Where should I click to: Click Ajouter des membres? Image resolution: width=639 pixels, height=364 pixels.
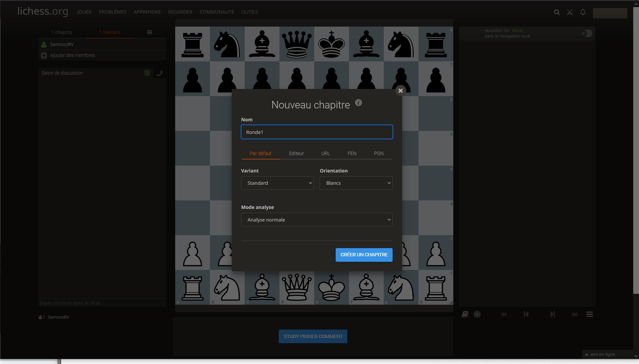(72, 55)
